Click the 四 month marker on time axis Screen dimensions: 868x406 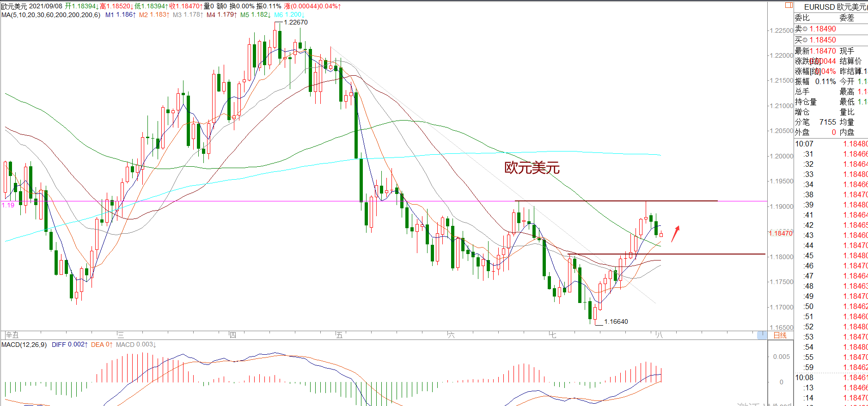(233, 335)
